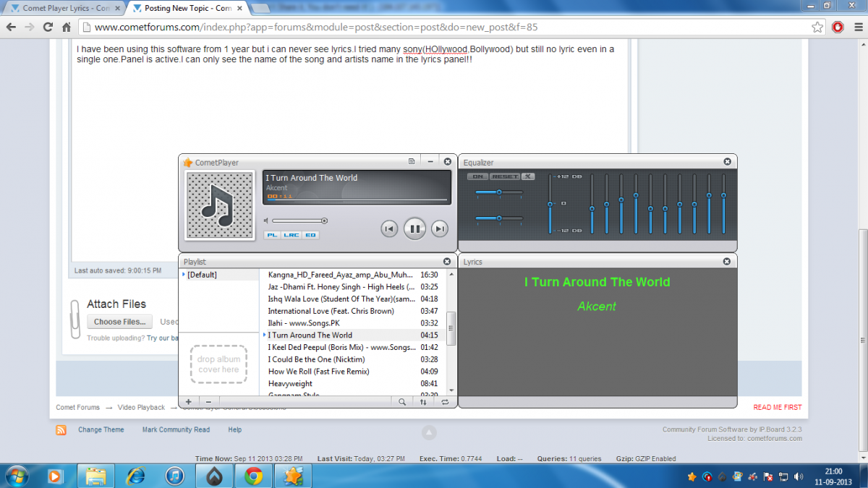This screenshot has height=488, width=868.
Task: Open the Comet Forums breadcrumb link
Action: 78,407
